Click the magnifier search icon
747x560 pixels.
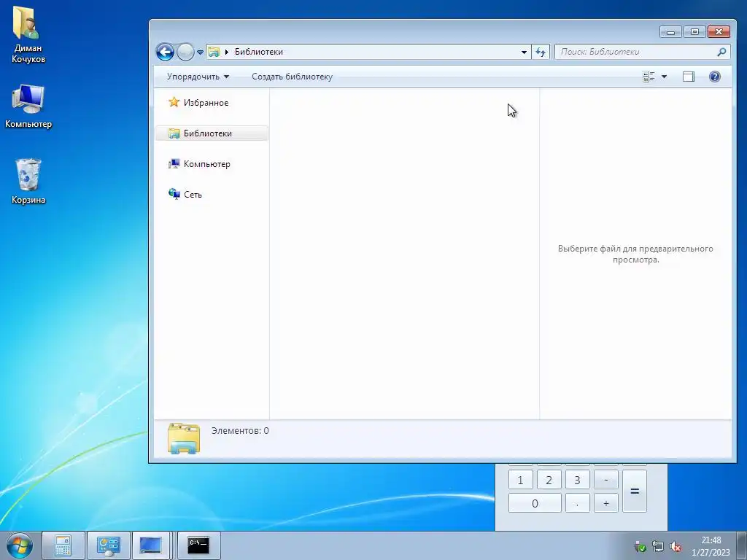point(721,52)
